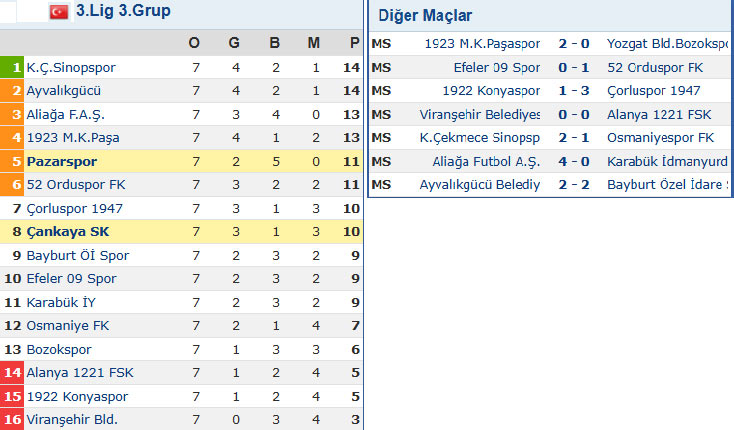
Task: Open the 3.Lig 3.Grup league title
Action: [123, 12]
